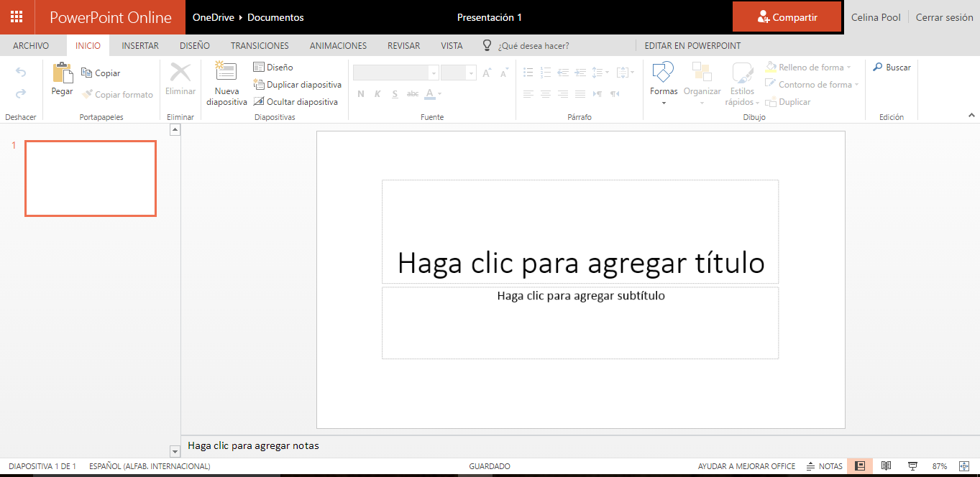Open the TRANSICIONES tab

pos(260,45)
